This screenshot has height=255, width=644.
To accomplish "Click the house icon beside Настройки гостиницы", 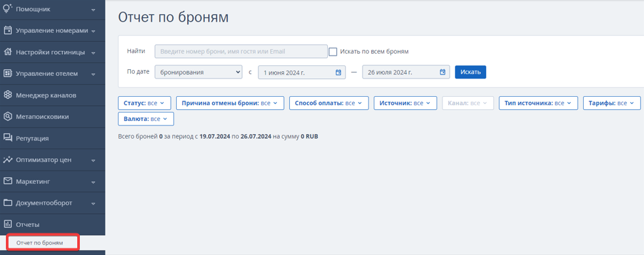I will pyautogui.click(x=7, y=52).
